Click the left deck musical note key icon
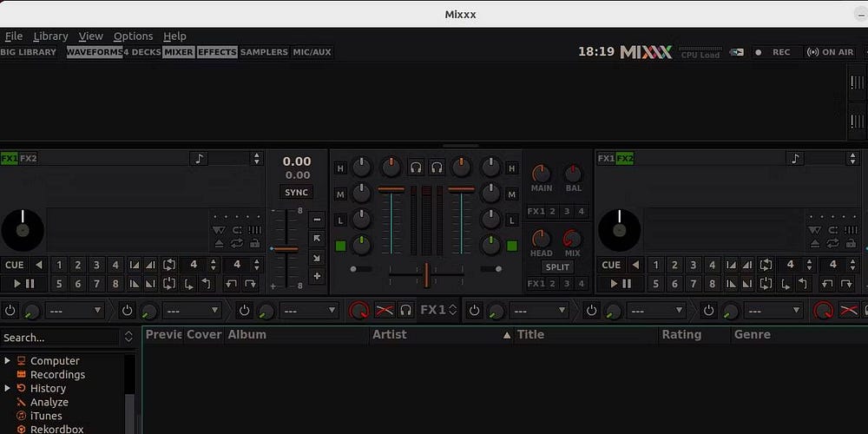Viewport: 868px width, 434px height. [x=200, y=159]
